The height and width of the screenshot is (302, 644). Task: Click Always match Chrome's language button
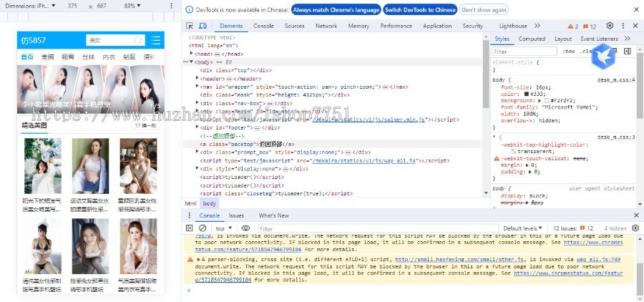(336, 10)
